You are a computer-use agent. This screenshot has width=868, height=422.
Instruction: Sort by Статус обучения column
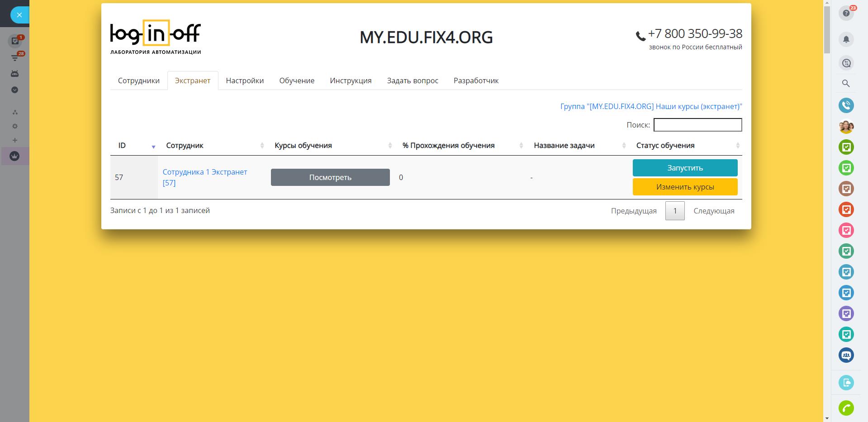[x=686, y=146]
